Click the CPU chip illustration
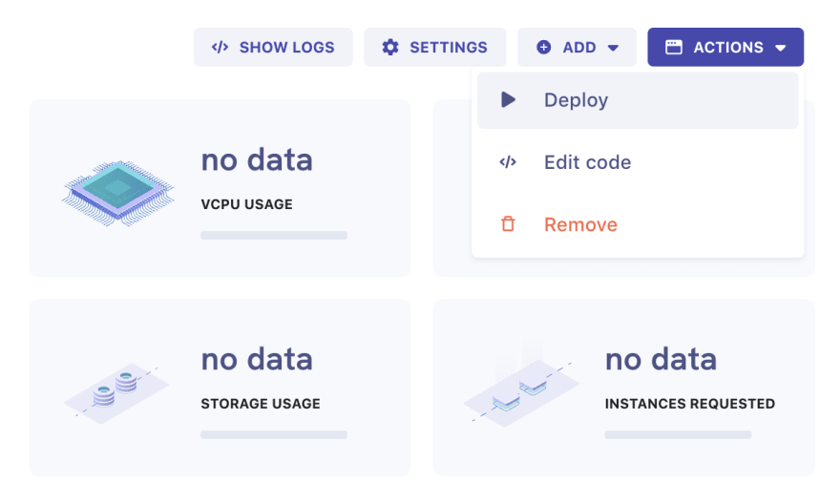The image size is (840, 504). [117, 193]
